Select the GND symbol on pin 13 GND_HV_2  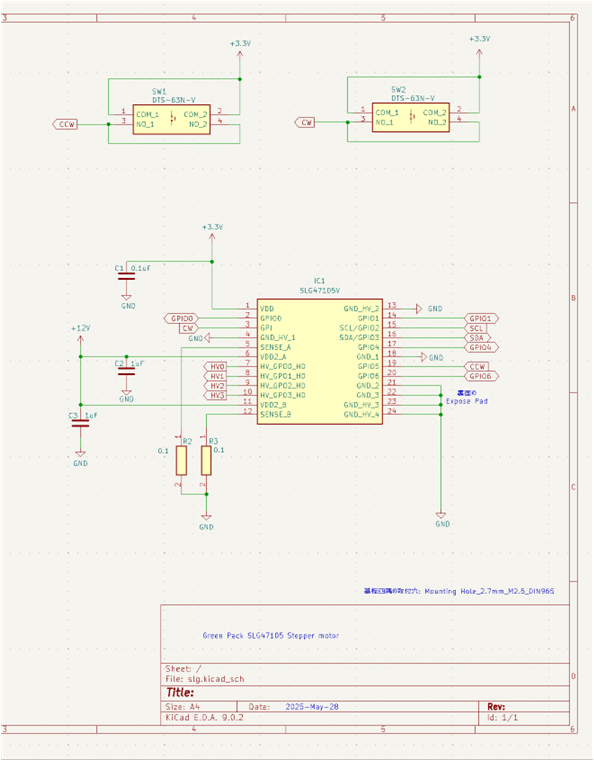429,309
